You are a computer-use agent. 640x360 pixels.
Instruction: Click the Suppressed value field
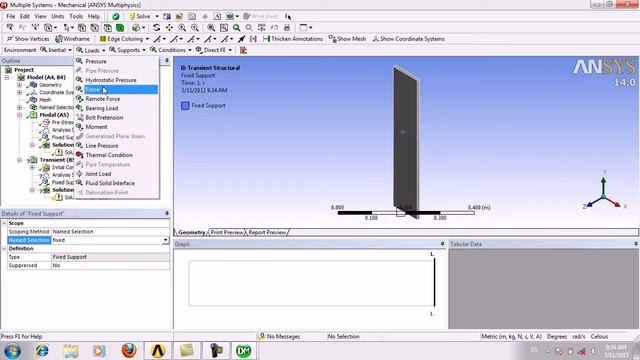coord(110,265)
